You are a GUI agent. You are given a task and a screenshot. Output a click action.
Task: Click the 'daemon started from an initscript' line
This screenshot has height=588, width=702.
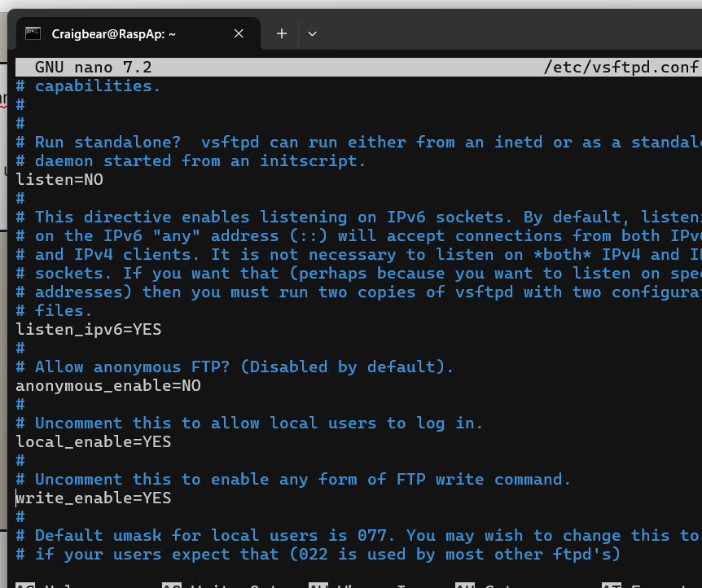click(x=200, y=160)
